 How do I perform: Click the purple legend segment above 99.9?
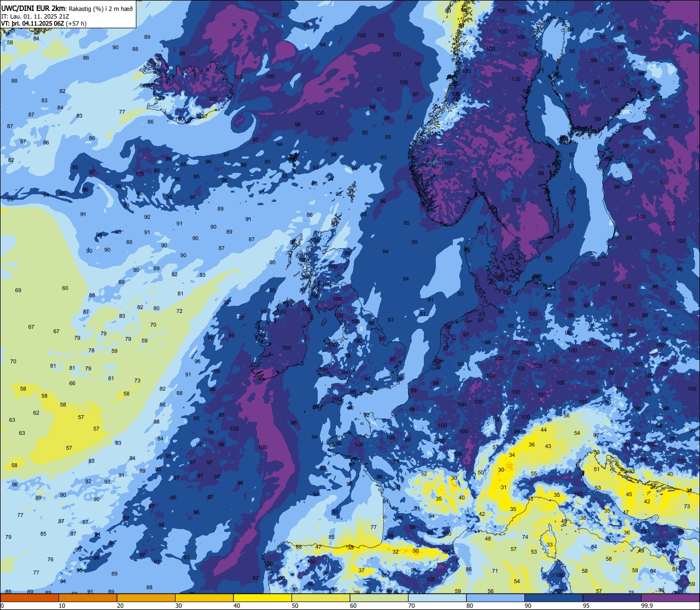coord(670,598)
